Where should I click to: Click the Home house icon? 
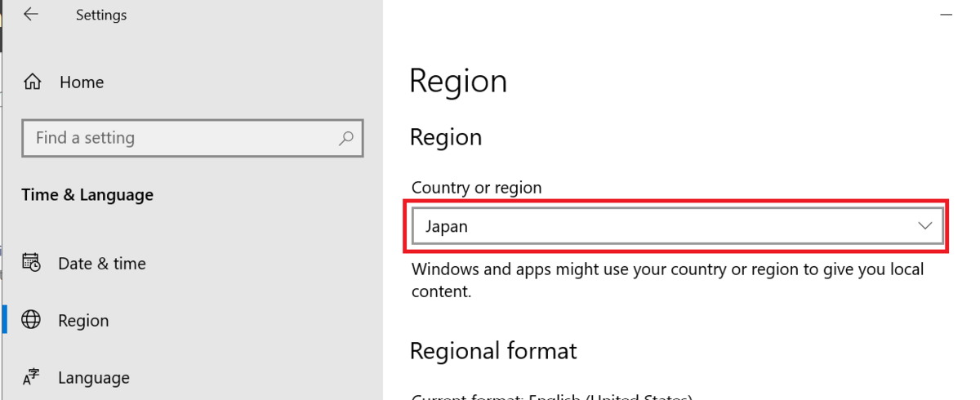(x=32, y=82)
